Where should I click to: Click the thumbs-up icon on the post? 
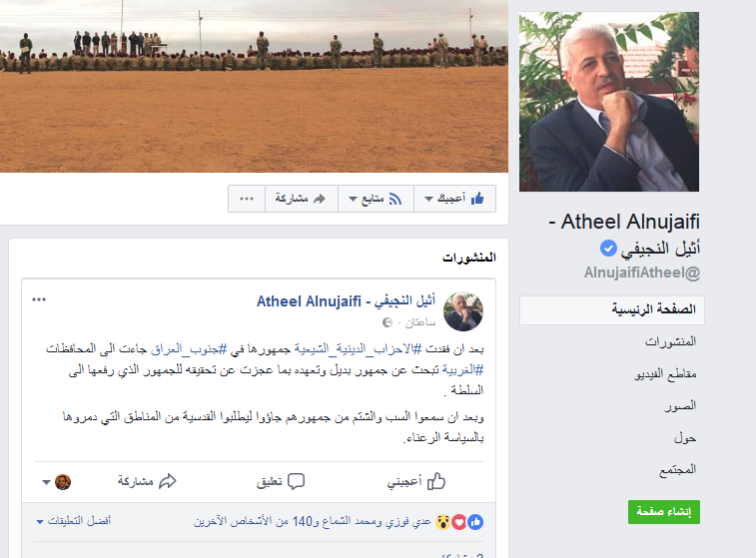tap(435, 481)
